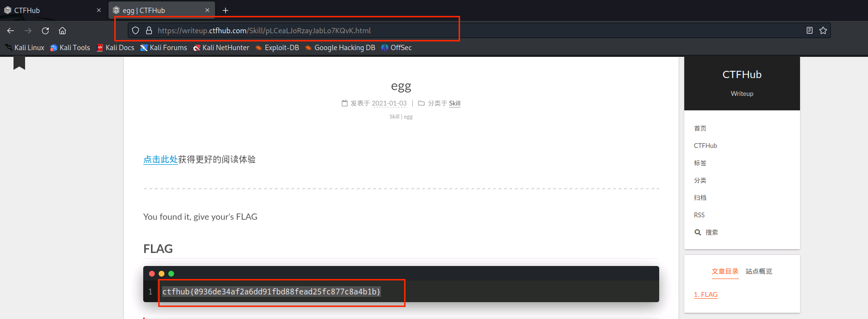Open a new browser tab

pyautogui.click(x=225, y=10)
